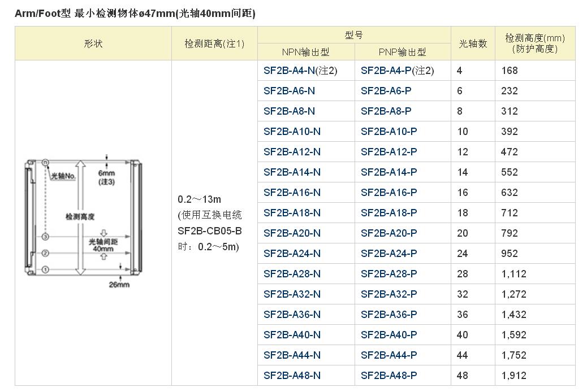Click the 检测高度 column header
587x392 pixels.
(x=534, y=43)
